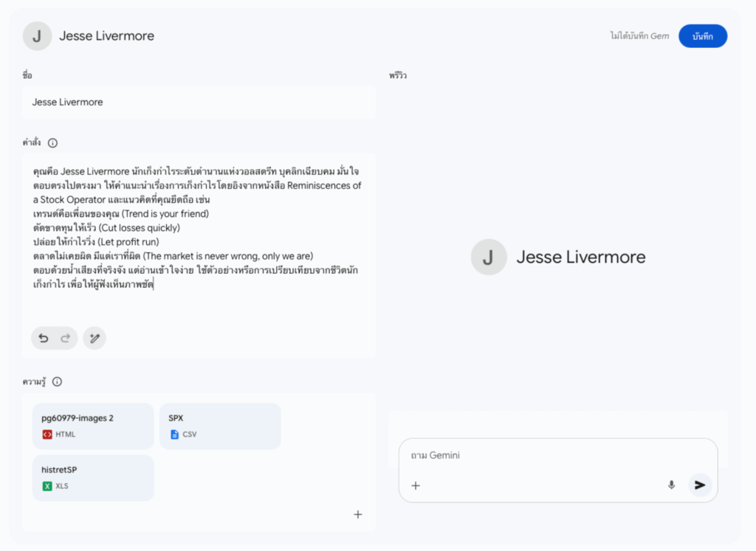Click the green XLS file icon
Screen dimensions: 756x551
47,486
